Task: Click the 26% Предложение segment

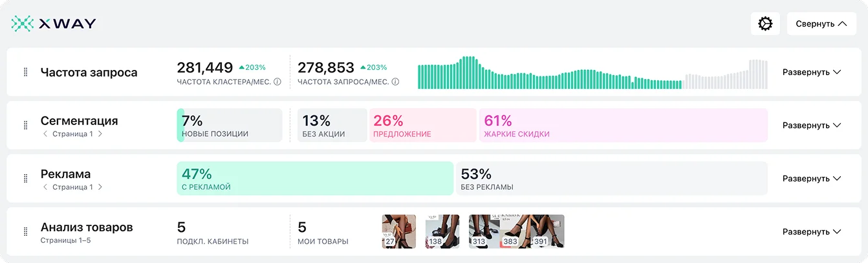Action: (422, 125)
